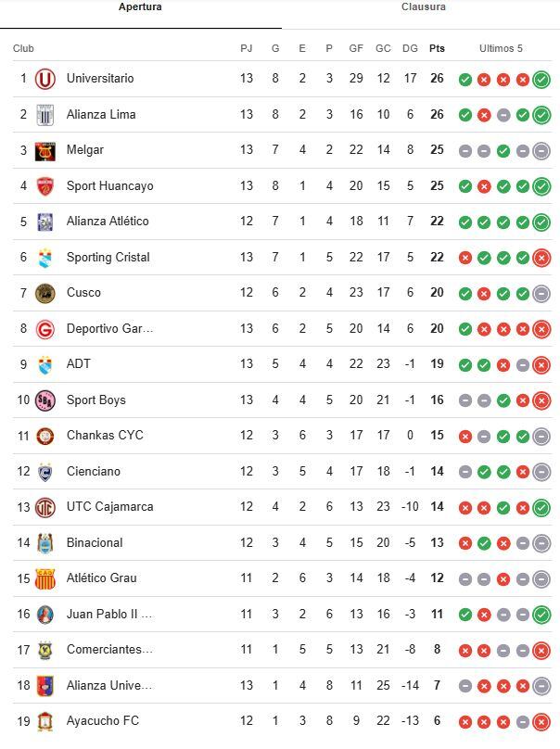
Task: Click the Cienciano club crest
Action: click(45, 472)
